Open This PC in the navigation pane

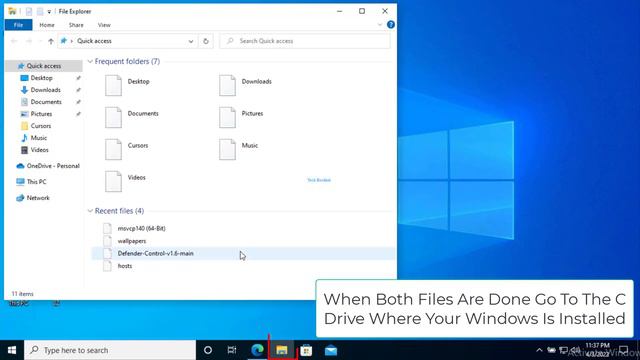36,182
